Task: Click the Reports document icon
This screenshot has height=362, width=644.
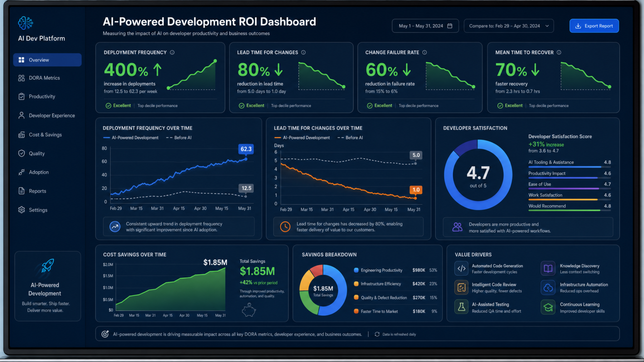Action: pos(21,191)
